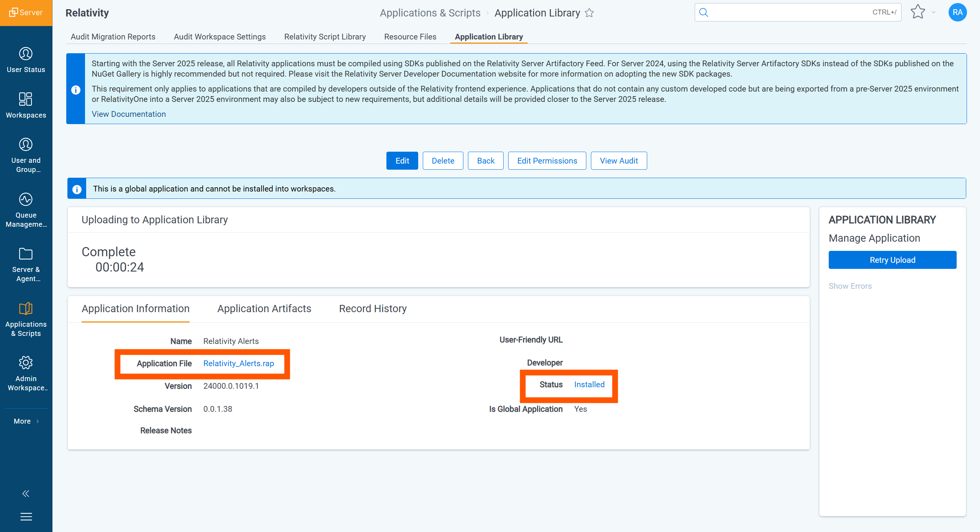
Task: Open the hamburger menu at sidebar bottom
Action: (x=26, y=517)
